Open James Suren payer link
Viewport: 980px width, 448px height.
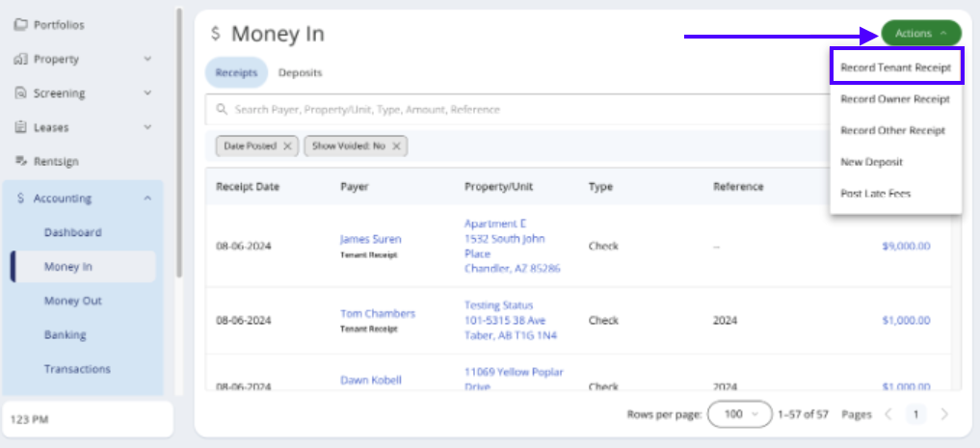370,239
